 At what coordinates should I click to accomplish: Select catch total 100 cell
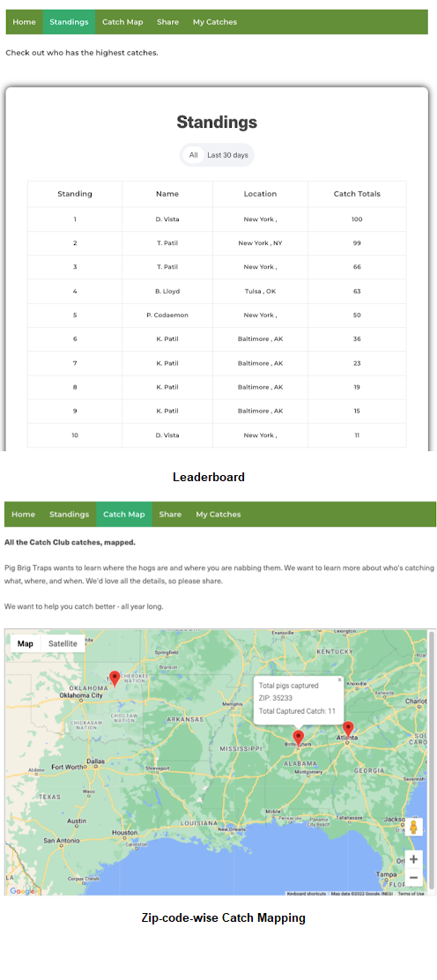[x=357, y=219]
